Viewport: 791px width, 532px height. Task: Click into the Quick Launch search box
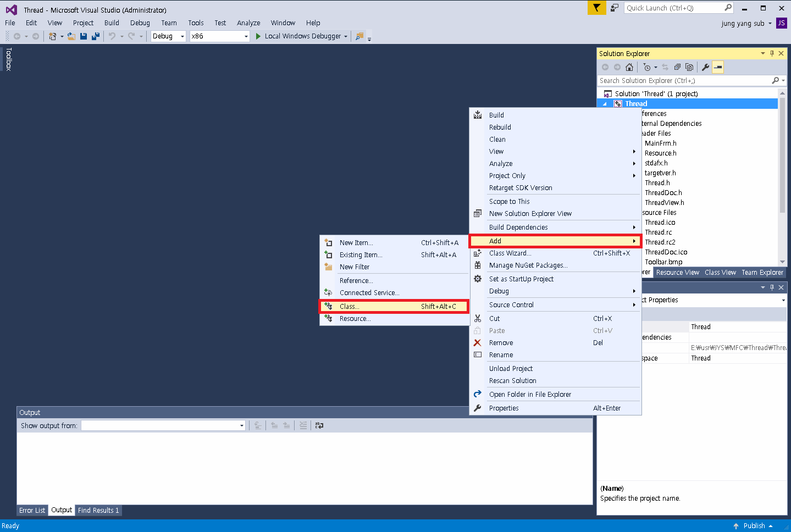[674, 8]
